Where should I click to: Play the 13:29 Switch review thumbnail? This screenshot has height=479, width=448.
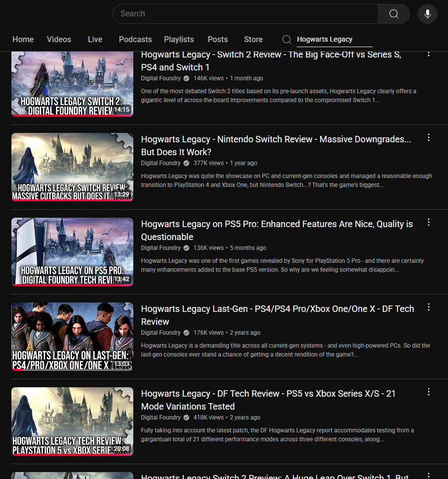click(72, 167)
